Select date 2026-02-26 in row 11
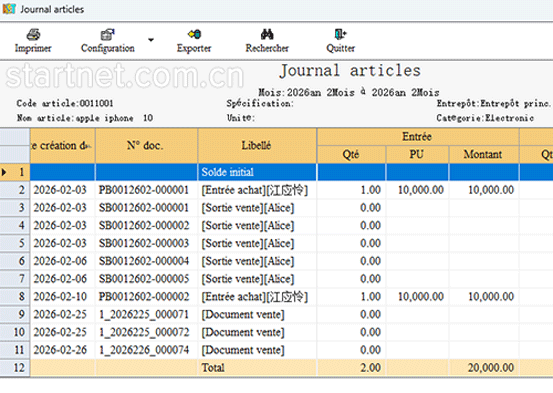This screenshot has height=393, width=553. tap(62, 350)
